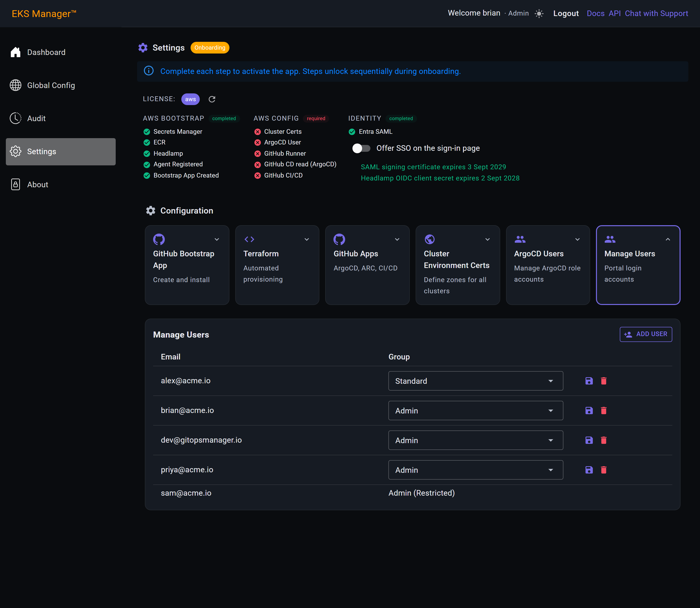Click GitHub icon on GitHub Bootstrap App card
The height and width of the screenshot is (608, 700).
coord(159,239)
